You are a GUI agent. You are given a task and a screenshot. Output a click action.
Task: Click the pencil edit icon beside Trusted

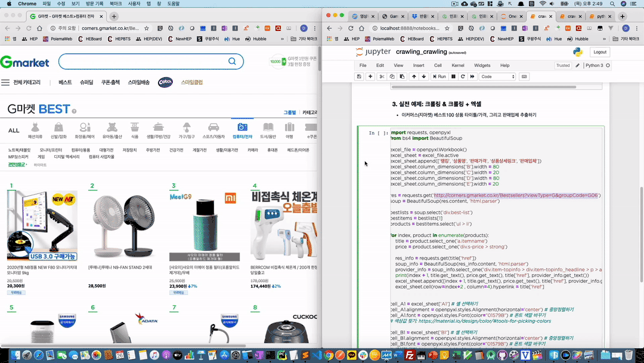click(577, 65)
